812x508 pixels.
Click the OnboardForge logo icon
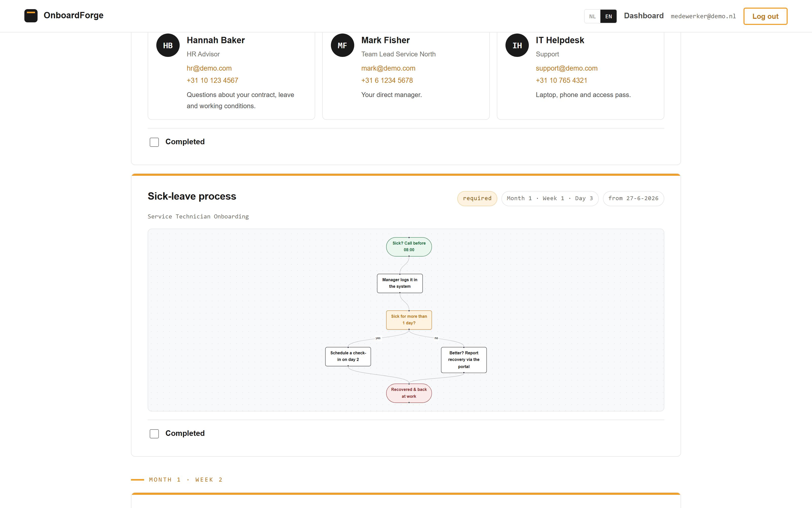click(x=31, y=16)
